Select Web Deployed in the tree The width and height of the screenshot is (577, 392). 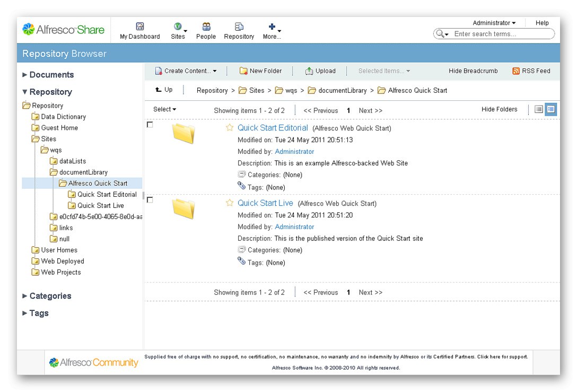click(63, 261)
